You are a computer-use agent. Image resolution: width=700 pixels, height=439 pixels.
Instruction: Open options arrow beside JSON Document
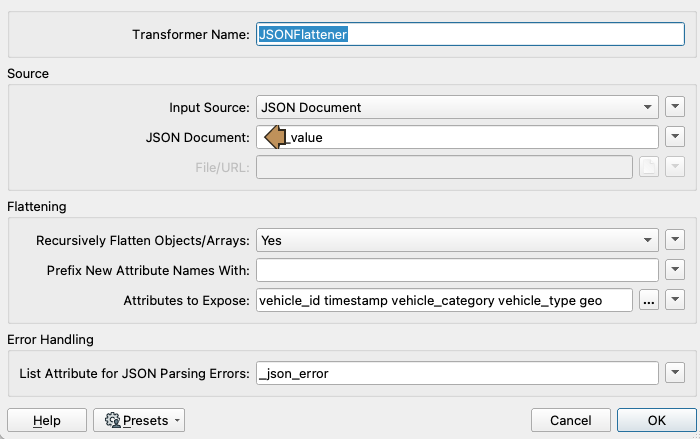click(x=675, y=137)
